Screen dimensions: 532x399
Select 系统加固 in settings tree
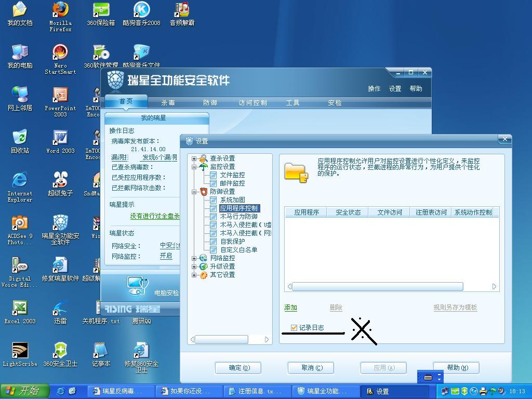pyautogui.click(x=232, y=200)
